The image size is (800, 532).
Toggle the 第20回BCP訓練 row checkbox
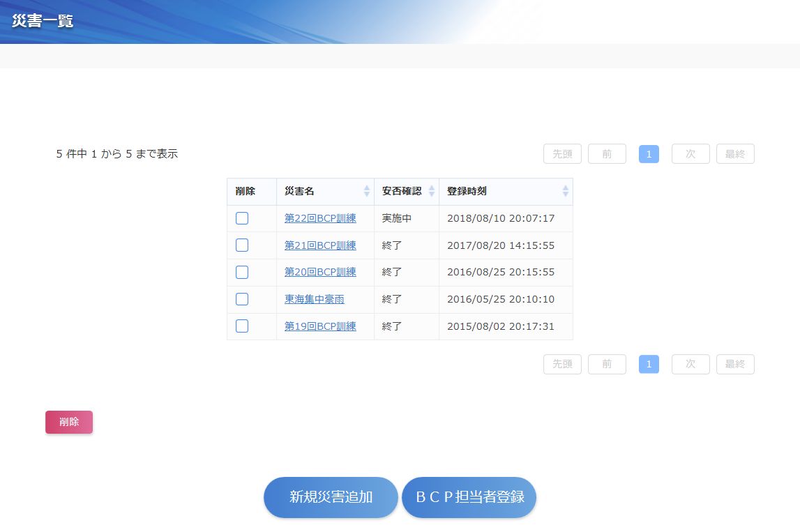242,273
